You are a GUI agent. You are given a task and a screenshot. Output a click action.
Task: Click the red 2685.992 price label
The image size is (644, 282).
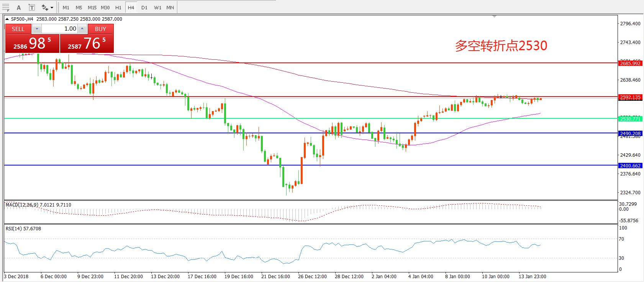(630, 63)
